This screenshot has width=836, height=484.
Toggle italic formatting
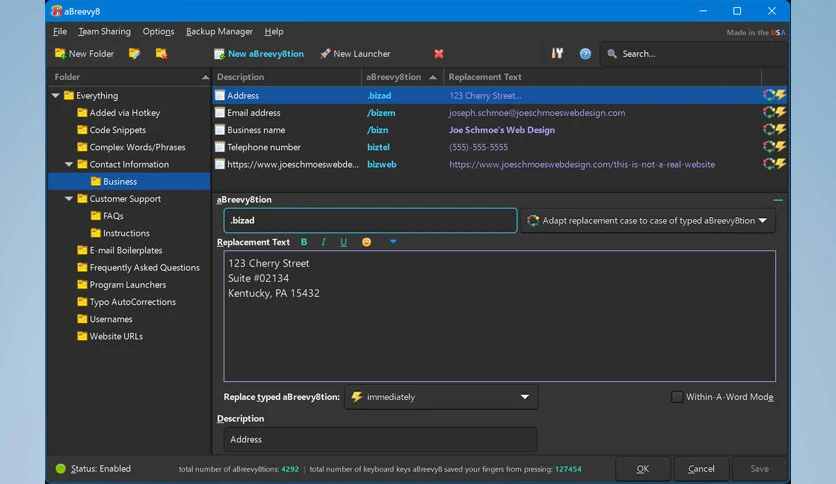(x=323, y=242)
